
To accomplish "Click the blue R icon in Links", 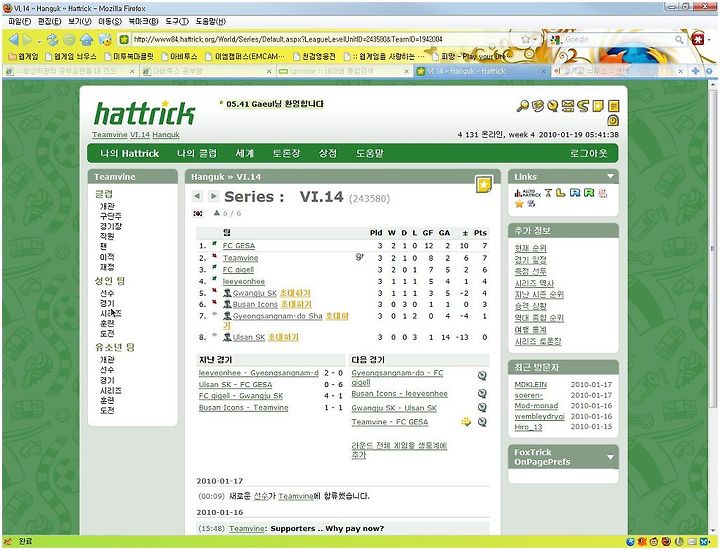I will coord(574,193).
